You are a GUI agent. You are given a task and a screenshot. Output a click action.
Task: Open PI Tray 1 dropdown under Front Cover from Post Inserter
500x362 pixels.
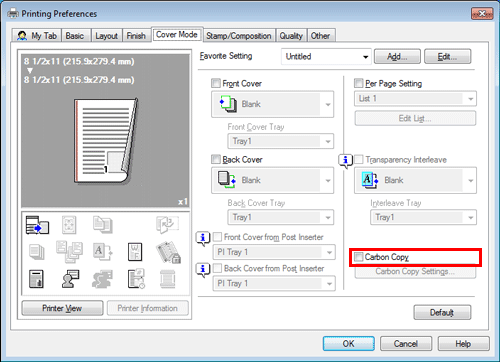(x=274, y=252)
